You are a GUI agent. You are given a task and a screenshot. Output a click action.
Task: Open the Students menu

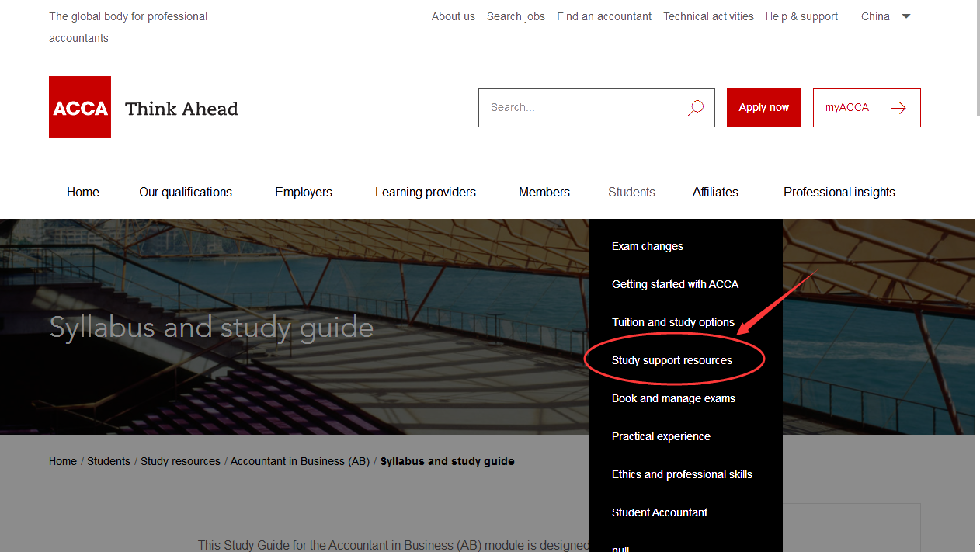tap(631, 193)
